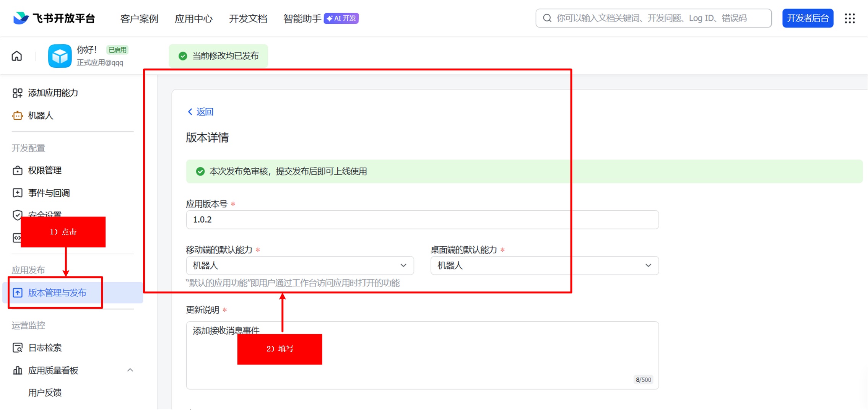Click the 开发者后台 button

(x=808, y=18)
